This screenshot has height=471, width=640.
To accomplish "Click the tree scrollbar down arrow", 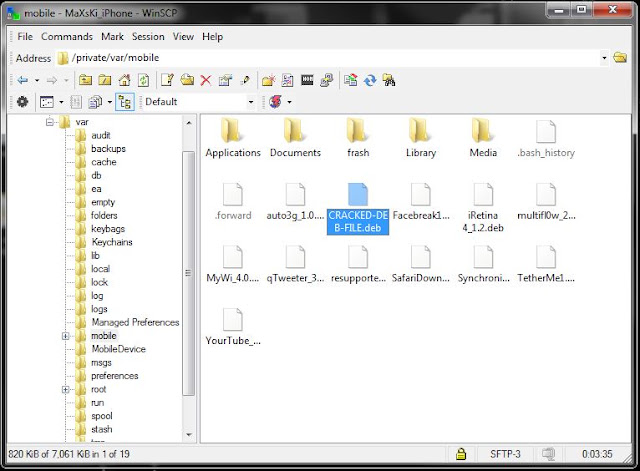I will pos(189,435).
